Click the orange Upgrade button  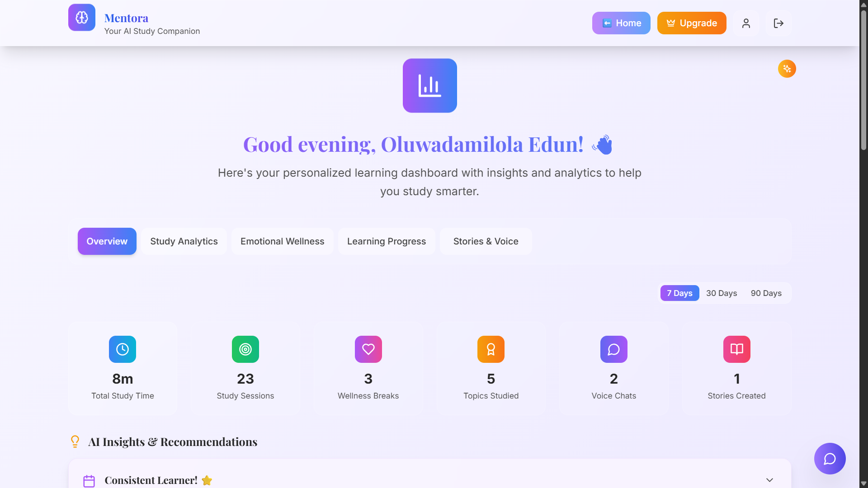click(691, 23)
